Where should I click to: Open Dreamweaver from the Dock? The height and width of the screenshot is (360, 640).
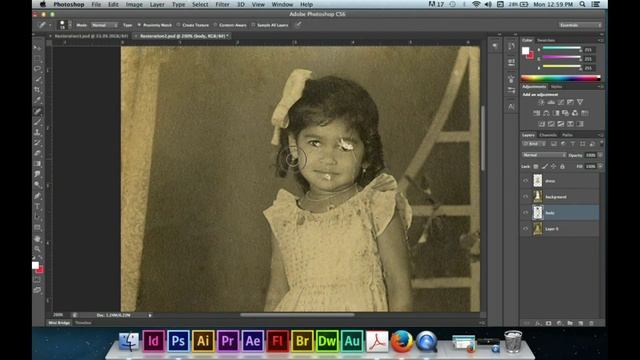pyautogui.click(x=327, y=341)
